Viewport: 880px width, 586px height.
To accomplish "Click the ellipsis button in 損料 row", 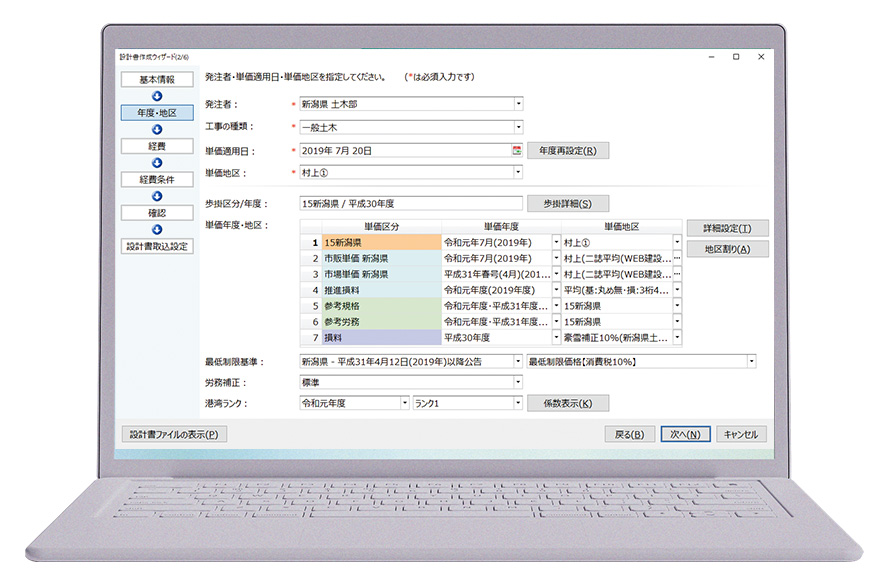I will pos(677,338).
